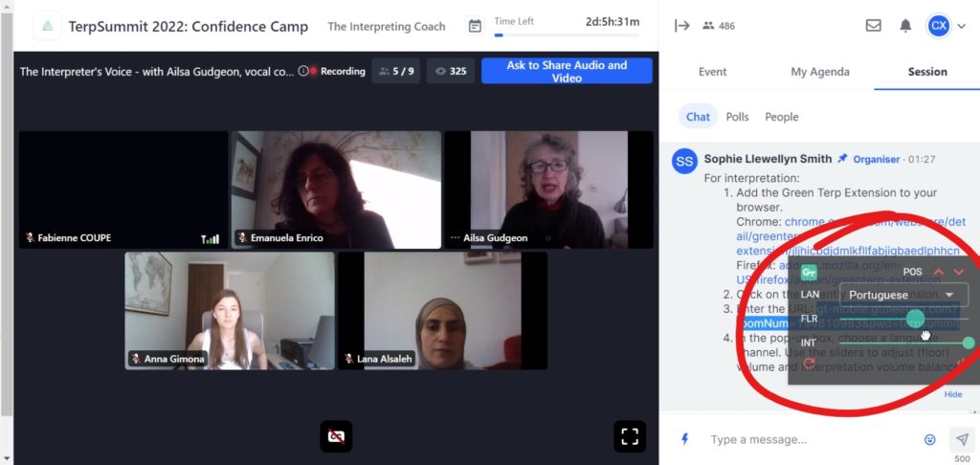Click Ask to Share Audio and Video

tap(567, 71)
